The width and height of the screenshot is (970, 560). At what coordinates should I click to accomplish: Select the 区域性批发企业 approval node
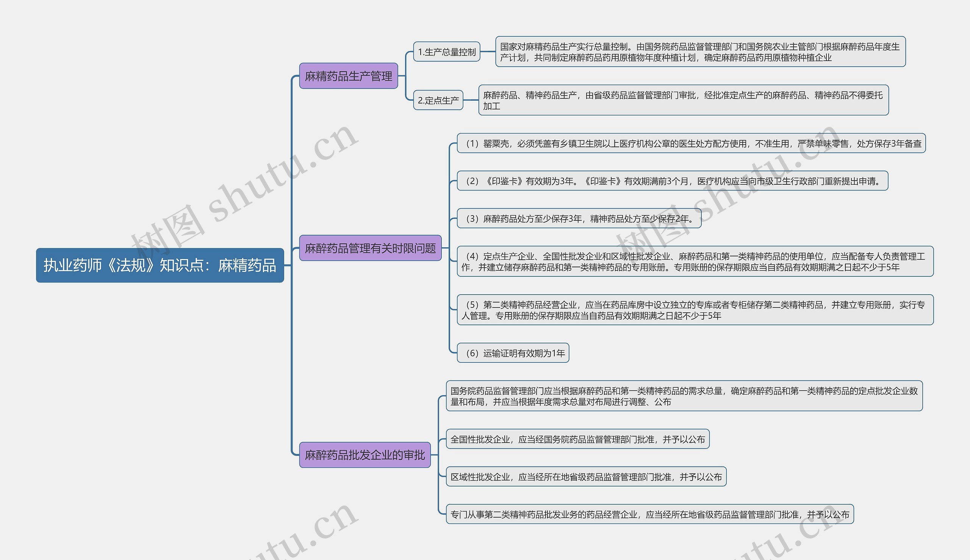point(586,477)
